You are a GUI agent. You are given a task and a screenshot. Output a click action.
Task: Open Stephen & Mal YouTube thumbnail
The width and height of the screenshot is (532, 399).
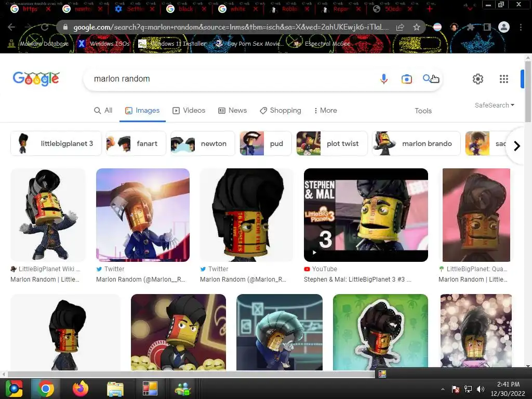click(x=366, y=215)
